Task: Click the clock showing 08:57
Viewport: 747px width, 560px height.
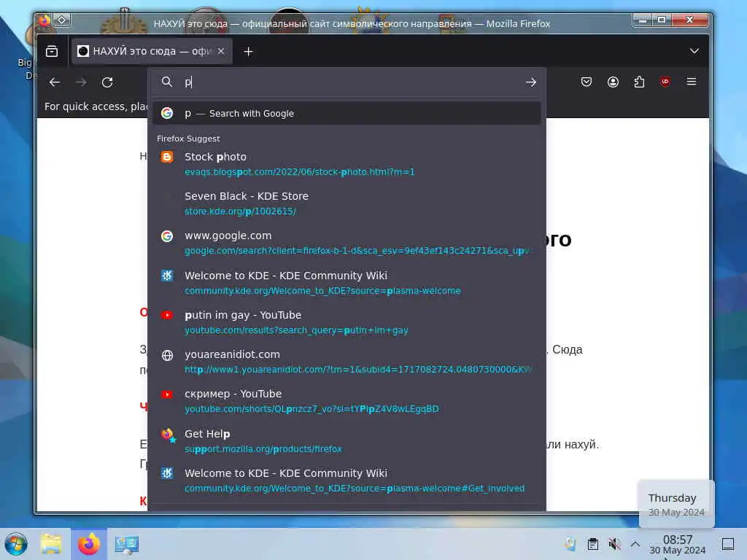Action: click(x=678, y=544)
